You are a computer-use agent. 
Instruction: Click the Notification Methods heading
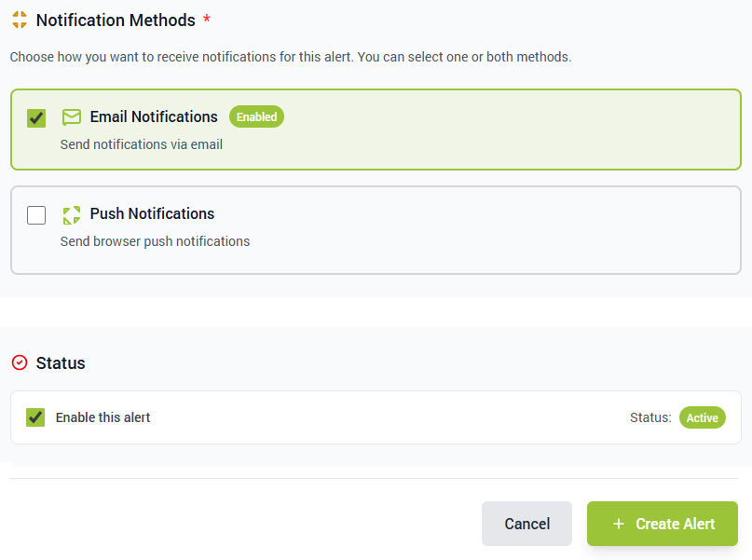116,20
